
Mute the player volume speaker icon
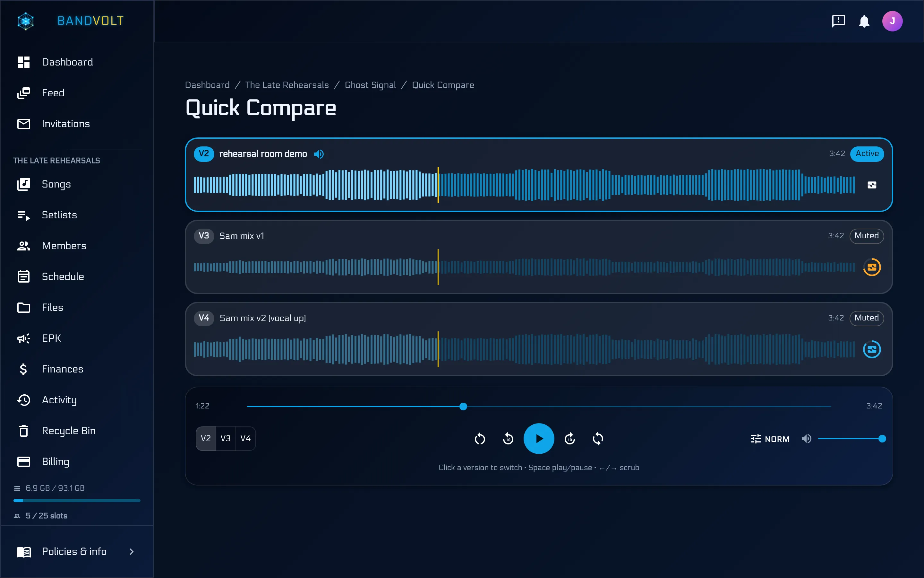[x=806, y=439]
